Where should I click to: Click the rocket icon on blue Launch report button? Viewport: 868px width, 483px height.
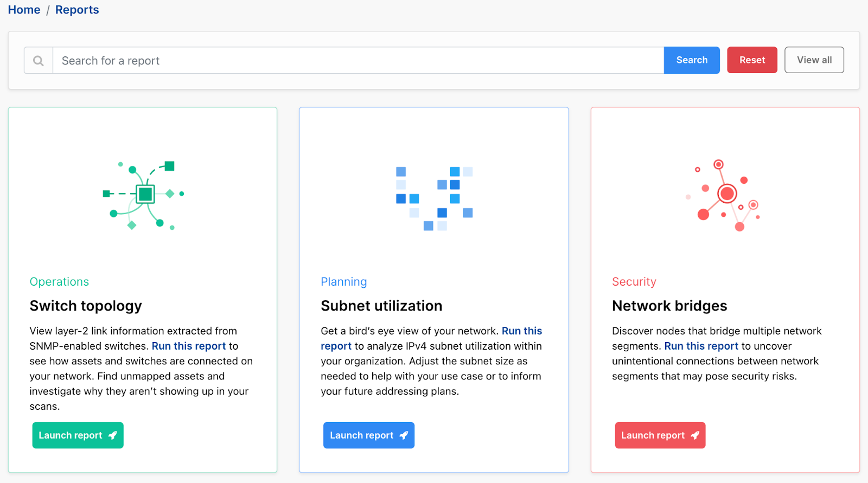404,435
